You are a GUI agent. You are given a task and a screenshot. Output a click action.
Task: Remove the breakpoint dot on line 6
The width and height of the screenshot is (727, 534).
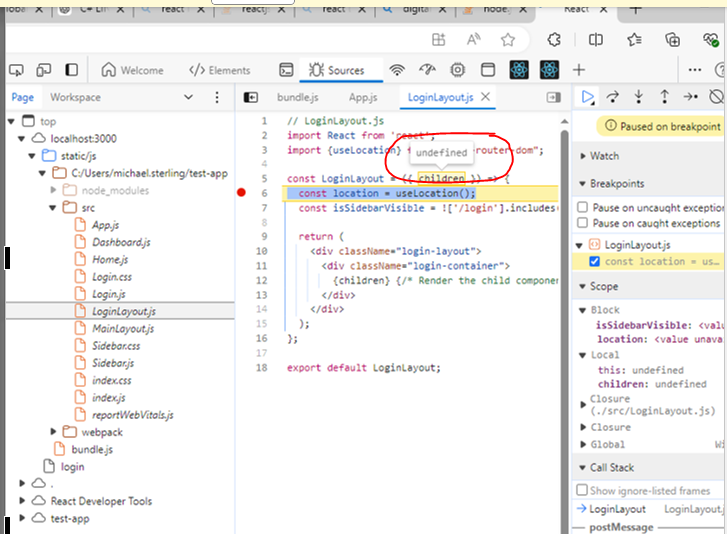tap(241, 192)
